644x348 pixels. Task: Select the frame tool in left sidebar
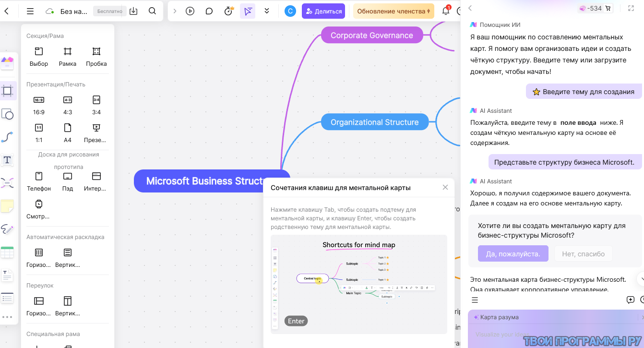tap(7, 90)
